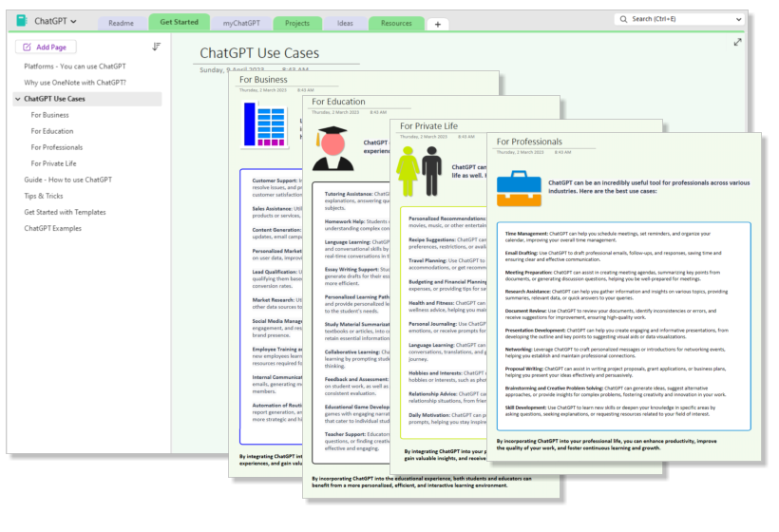Open the myChatGPT section tab
The height and width of the screenshot is (532, 779).
click(241, 23)
